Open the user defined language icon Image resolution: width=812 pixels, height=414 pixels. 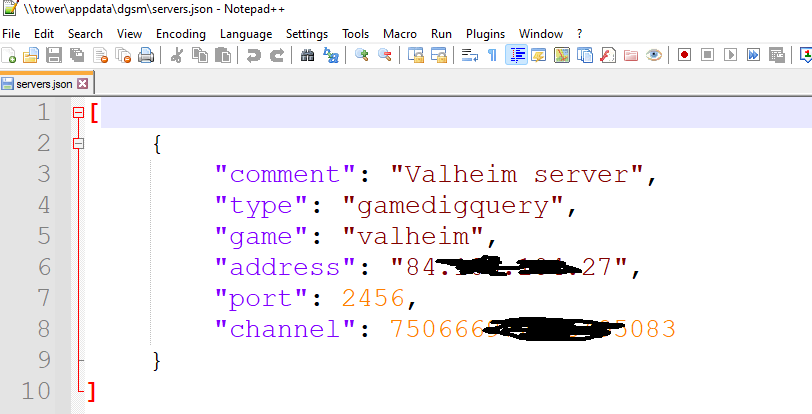click(539, 54)
